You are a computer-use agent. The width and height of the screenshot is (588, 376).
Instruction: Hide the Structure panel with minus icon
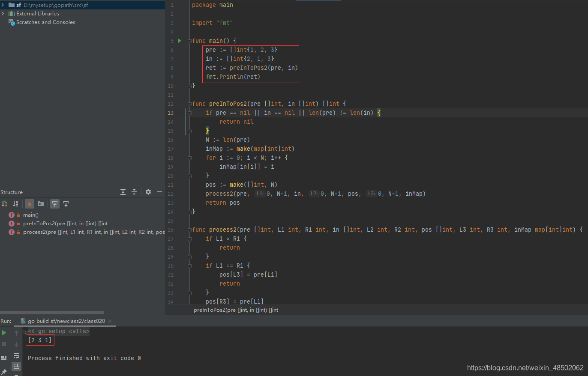159,192
